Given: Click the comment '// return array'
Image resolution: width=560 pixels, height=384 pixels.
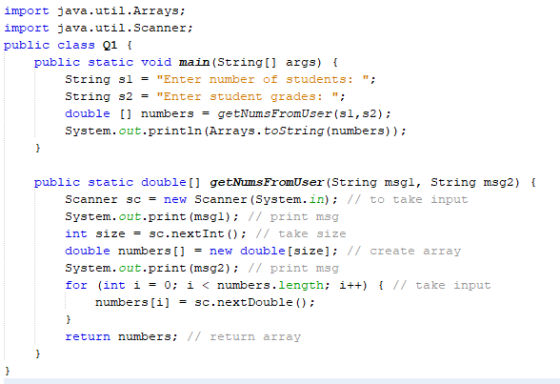Looking at the screenshot, I should coord(244,336).
